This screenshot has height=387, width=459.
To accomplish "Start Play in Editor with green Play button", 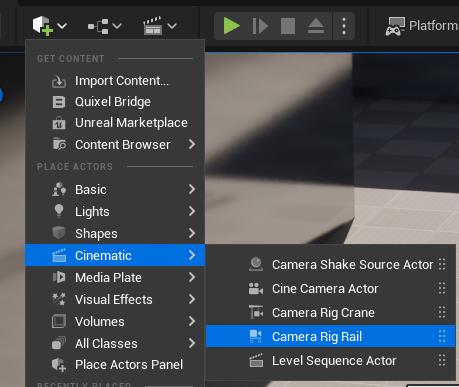I will [x=231, y=26].
